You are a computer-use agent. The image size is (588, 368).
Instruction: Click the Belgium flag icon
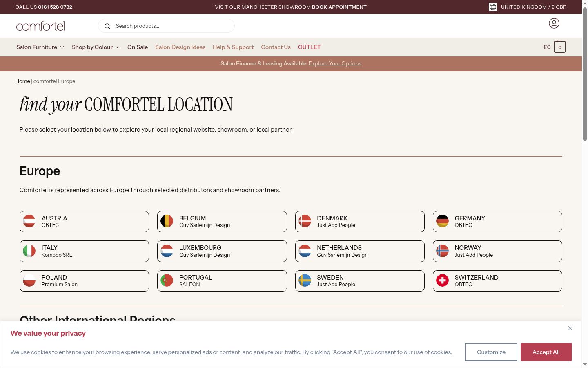click(x=167, y=221)
